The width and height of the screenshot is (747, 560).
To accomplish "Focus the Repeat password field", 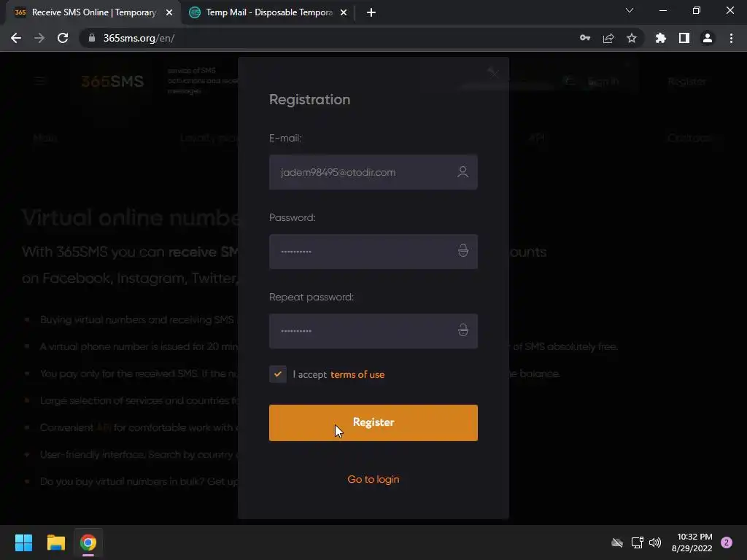I will [373, 331].
